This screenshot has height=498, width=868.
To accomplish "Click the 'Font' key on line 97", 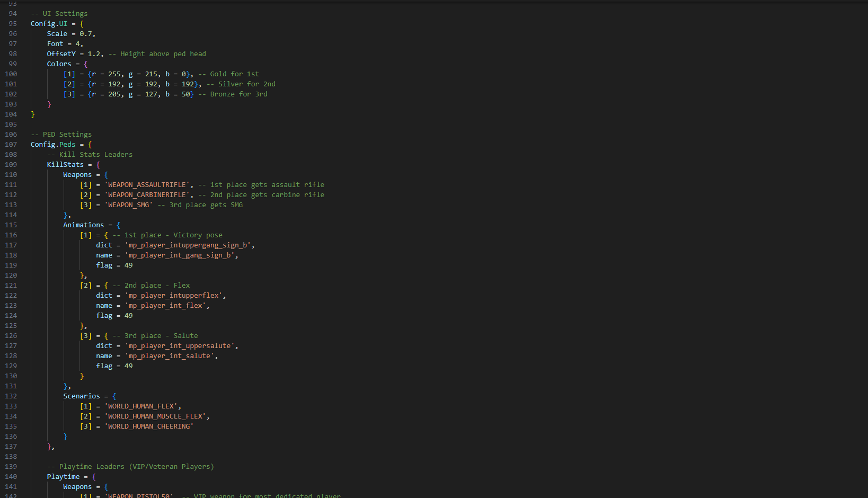I will [55, 44].
